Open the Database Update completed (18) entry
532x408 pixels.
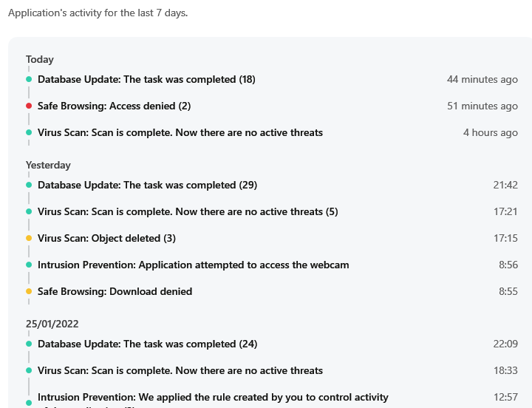tap(146, 79)
